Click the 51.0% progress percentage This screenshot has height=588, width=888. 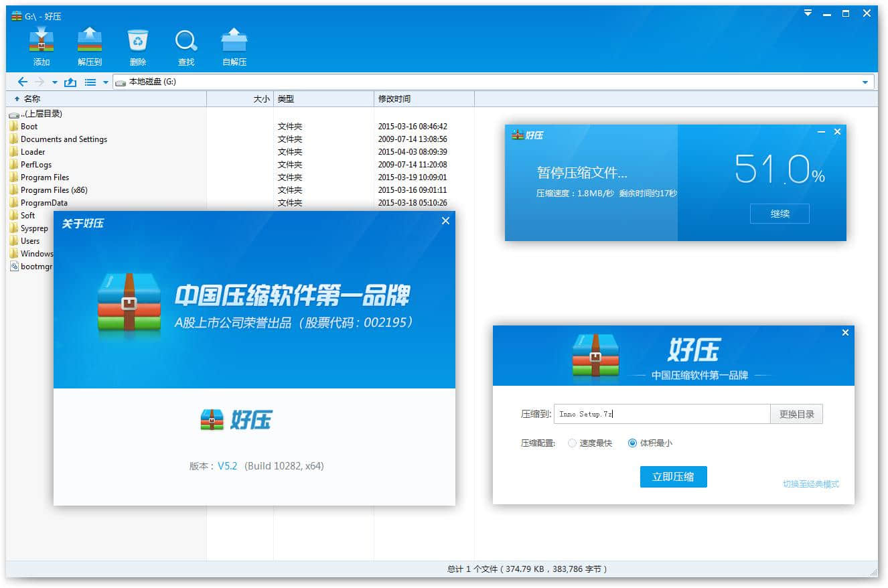(780, 169)
